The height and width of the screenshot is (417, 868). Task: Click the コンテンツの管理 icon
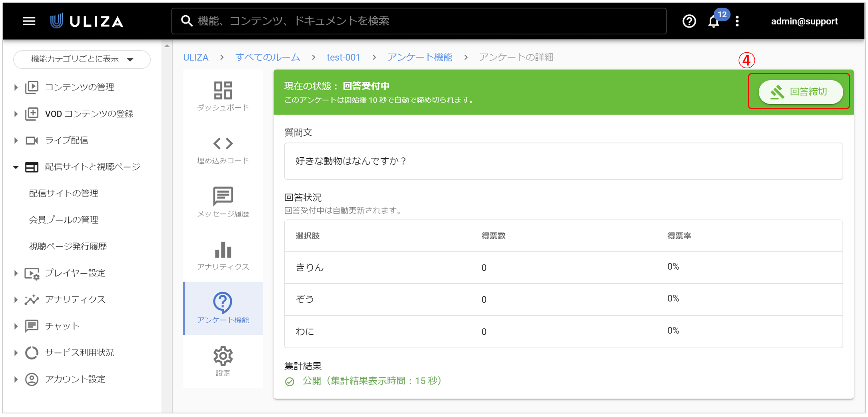tap(32, 87)
